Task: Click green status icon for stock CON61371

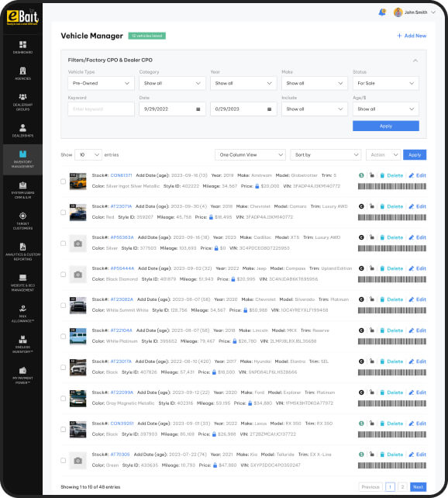Action: (x=361, y=175)
